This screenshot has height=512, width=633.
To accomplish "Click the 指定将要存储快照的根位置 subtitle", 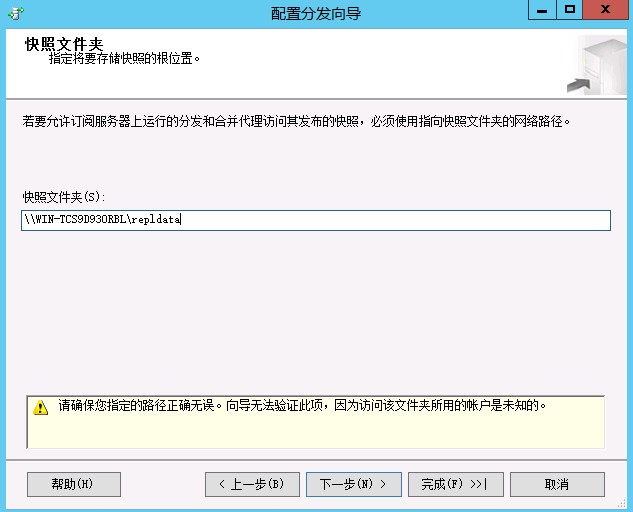I will [x=125, y=59].
